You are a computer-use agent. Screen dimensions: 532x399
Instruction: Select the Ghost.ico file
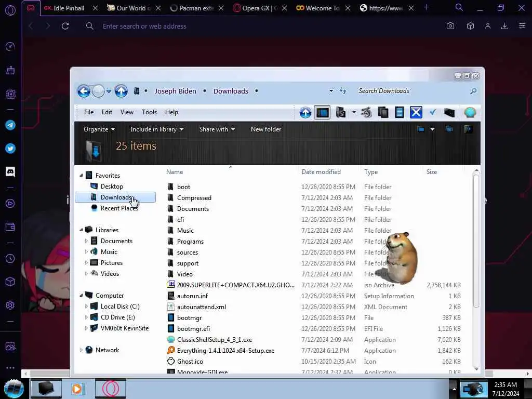(x=190, y=362)
